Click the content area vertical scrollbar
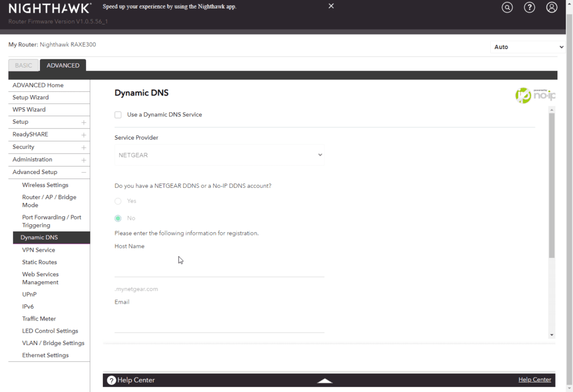573x392 pixels. point(552,185)
